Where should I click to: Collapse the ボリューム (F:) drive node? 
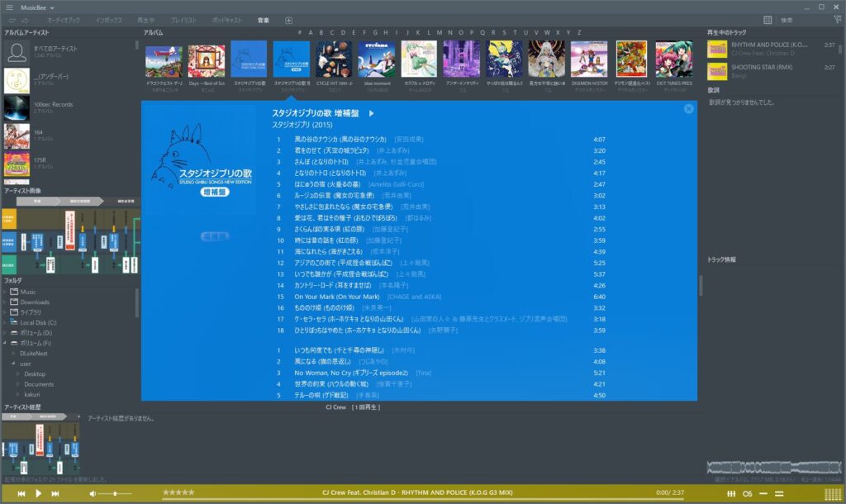(5, 343)
